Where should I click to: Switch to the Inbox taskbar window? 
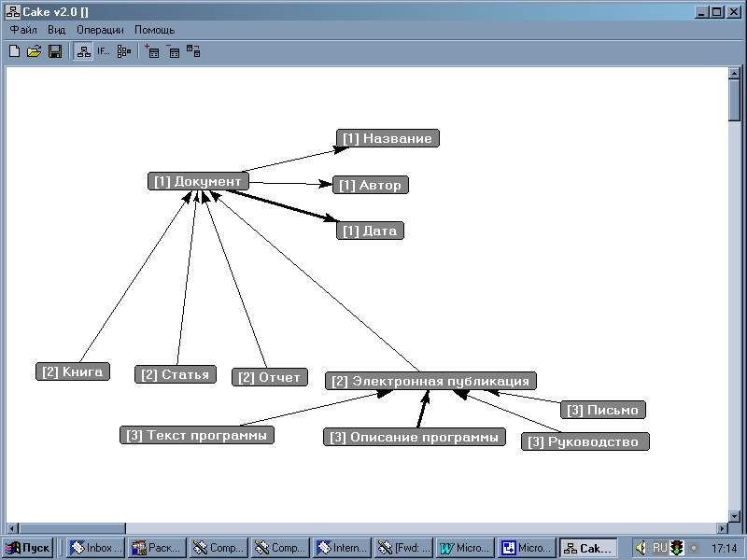point(95,548)
